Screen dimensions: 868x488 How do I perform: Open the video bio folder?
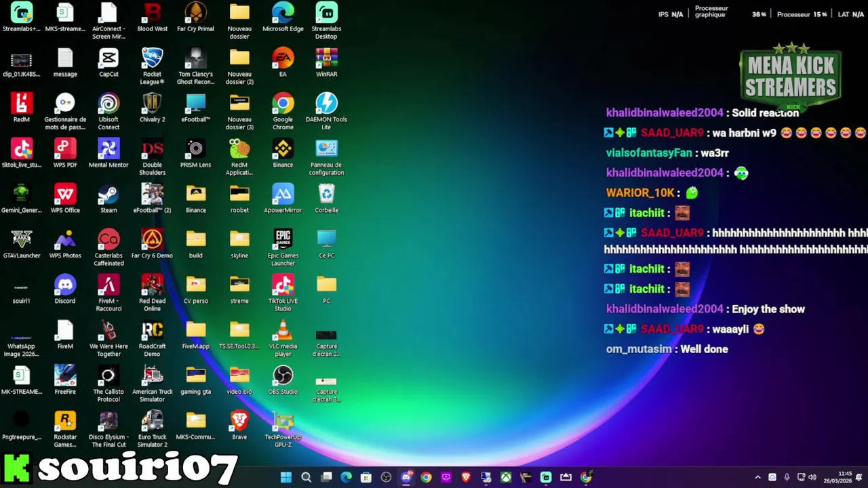coord(239,381)
